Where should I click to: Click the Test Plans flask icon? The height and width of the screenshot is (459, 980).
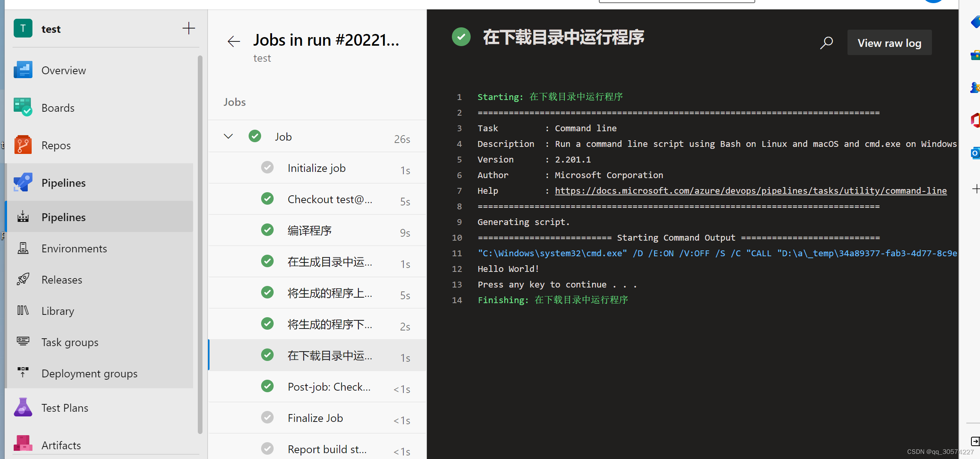pos(23,407)
